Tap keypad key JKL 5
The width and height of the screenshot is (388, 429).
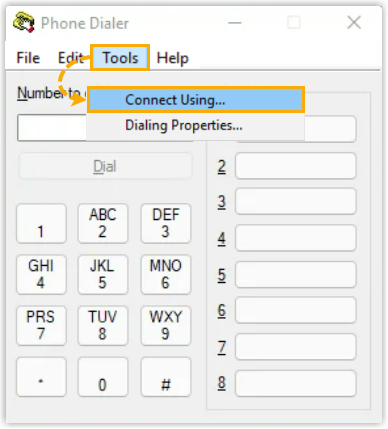coord(103,275)
